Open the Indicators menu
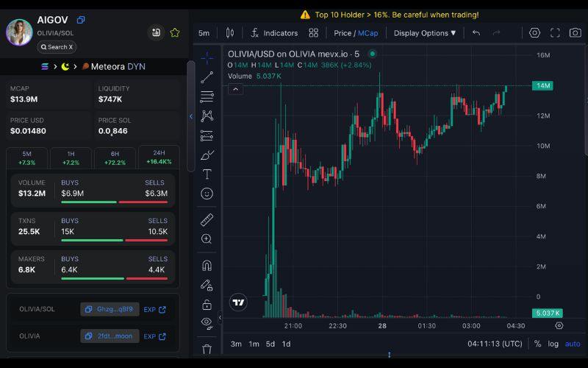Screen dimensions: 588x368 274,33
